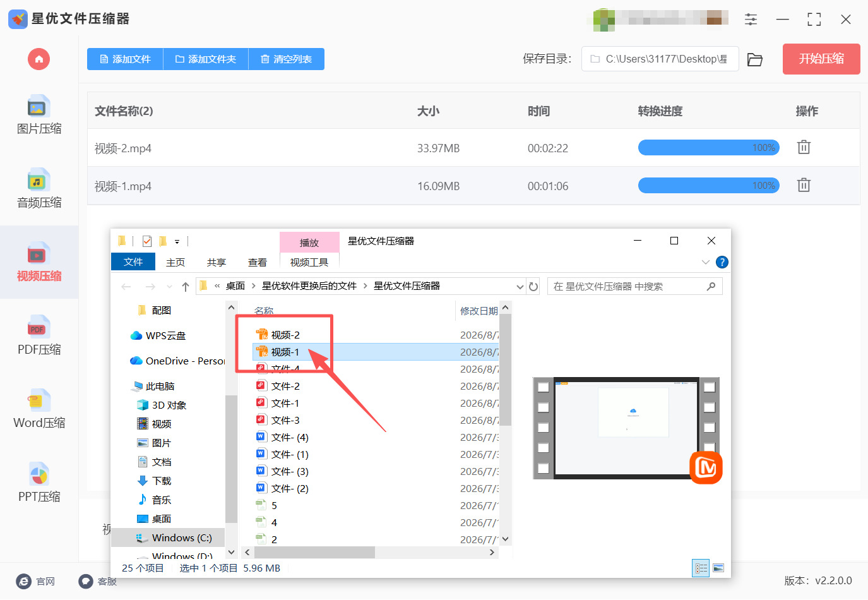868x600 pixels.
Task: Select the 视频压缩 video compression tool
Action: 39,263
